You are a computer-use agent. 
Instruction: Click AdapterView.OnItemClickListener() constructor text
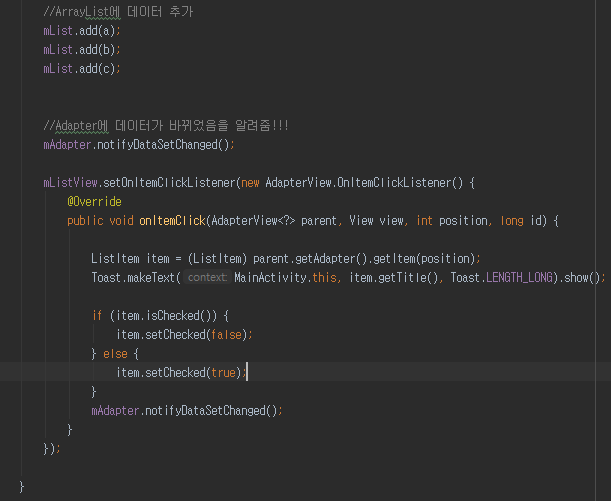[x=364, y=183]
